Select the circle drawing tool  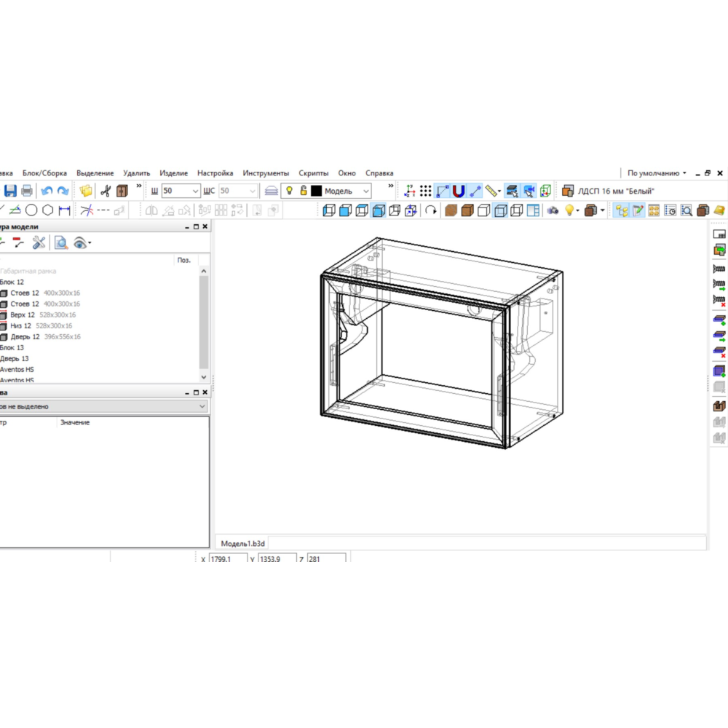[31, 210]
